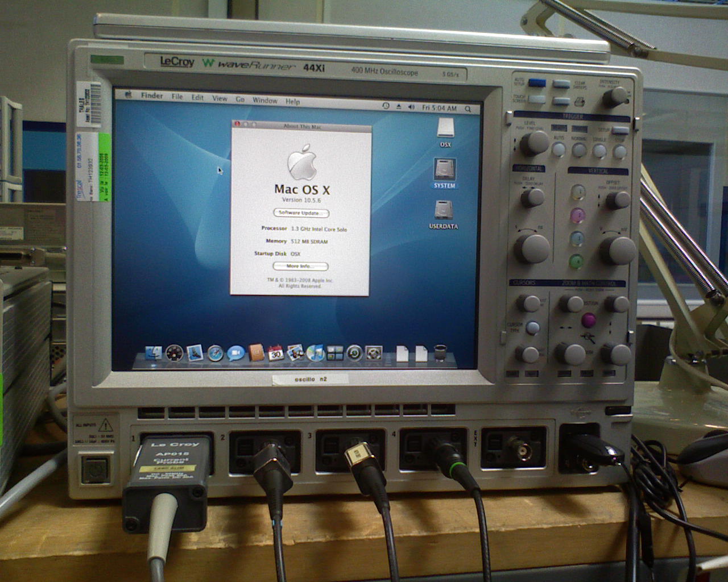Click the 1.3 GHz Intel Core Solo text

click(x=319, y=229)
